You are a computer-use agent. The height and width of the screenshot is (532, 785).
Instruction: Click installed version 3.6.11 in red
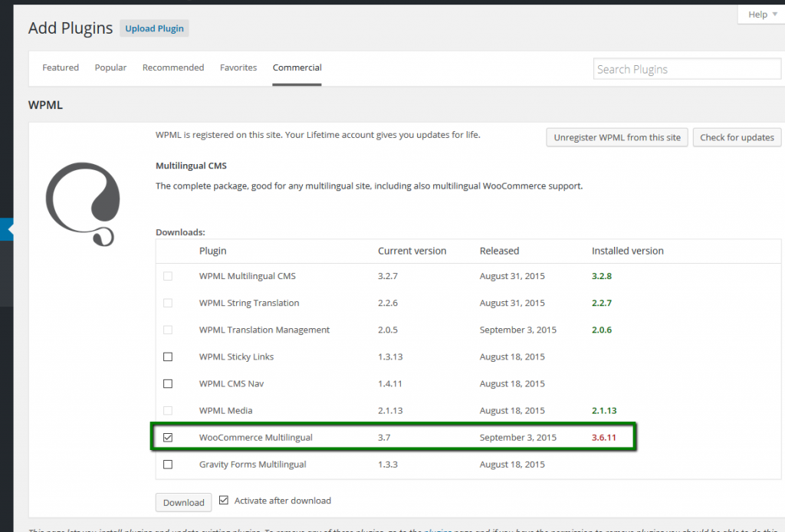(x=604, y=438)
